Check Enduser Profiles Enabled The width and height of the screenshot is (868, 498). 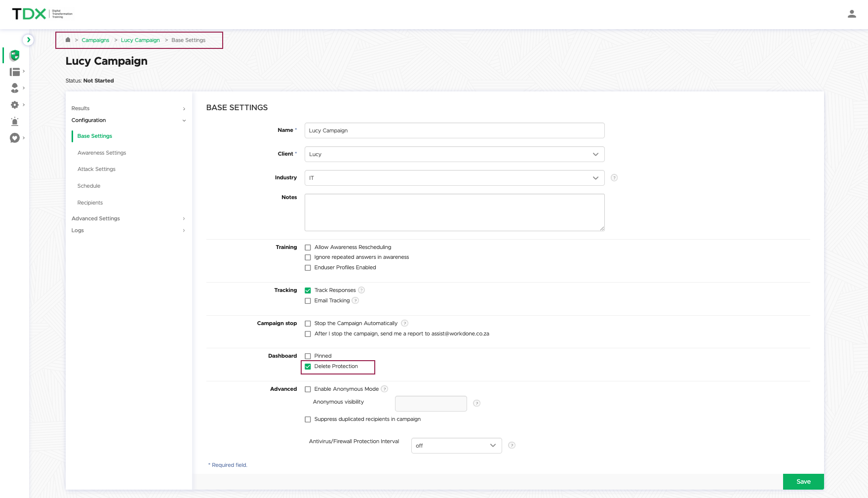click(x=308, y=268)
